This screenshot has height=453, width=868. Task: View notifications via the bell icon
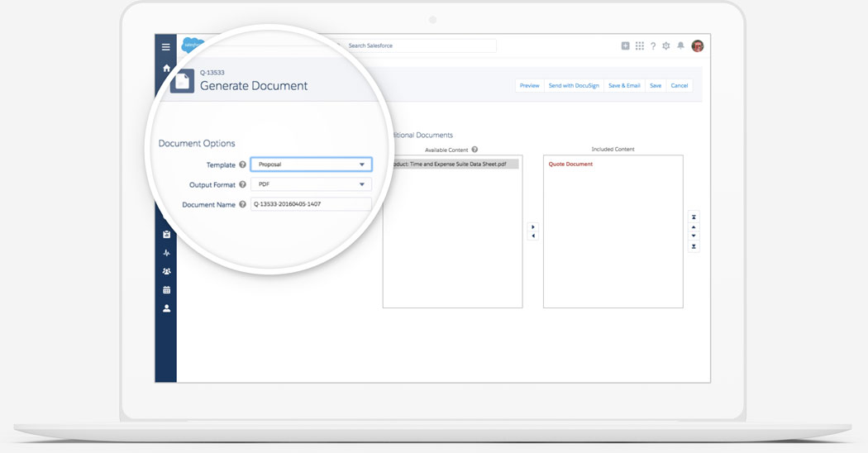click(680, 46)
